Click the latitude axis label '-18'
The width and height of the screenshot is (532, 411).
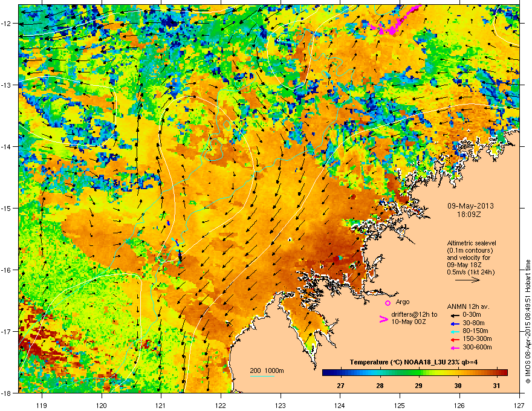tap(7, 393)
